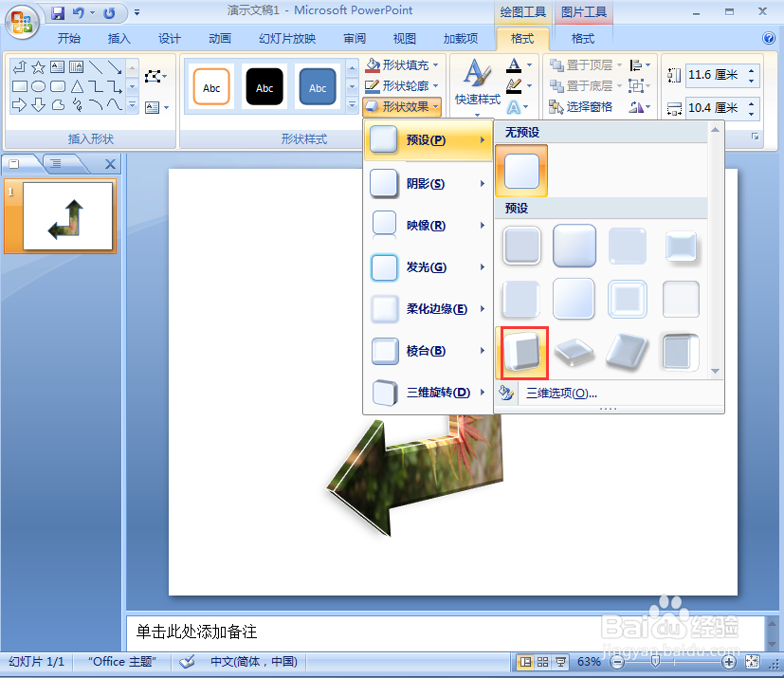Open the size dialog launcher

[x=755, y=137]
